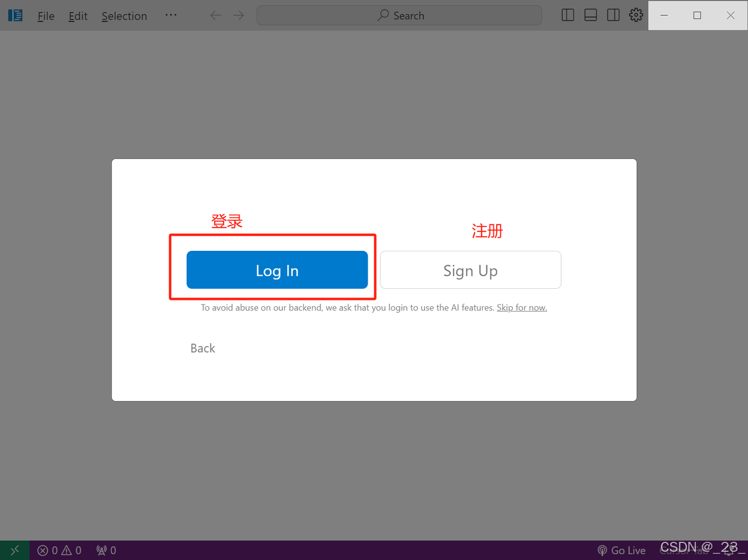Go to previous step with Back
Screen dimensions: 748x560
[x=203, y=348]
